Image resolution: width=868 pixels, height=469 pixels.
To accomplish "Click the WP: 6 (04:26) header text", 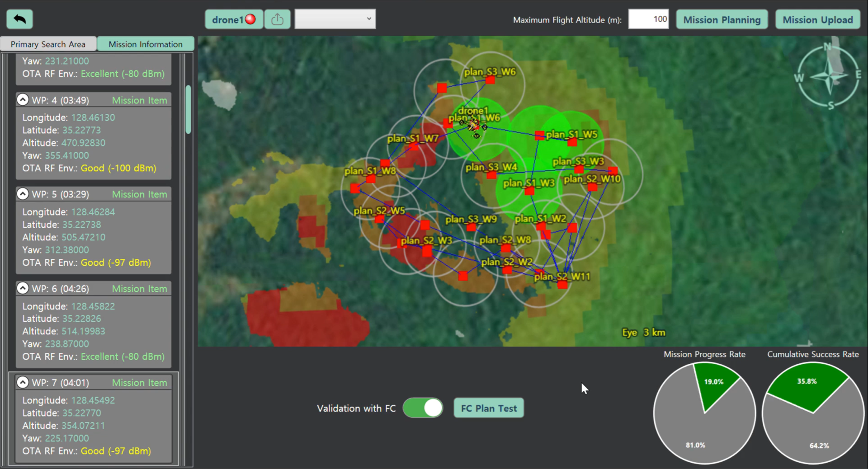I will pos(61,288).
